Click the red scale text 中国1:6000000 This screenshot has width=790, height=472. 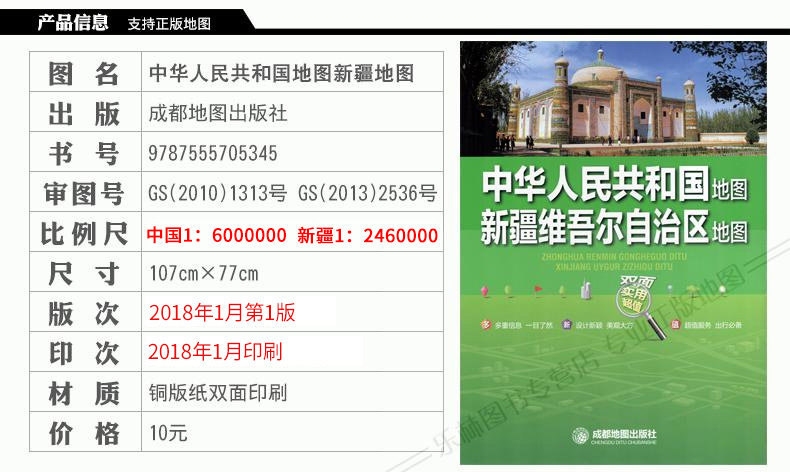(x=217, y=235)
